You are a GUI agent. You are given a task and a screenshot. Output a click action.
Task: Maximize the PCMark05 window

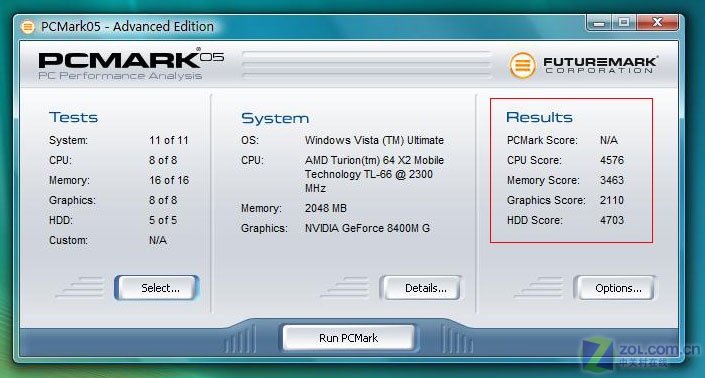624,22
